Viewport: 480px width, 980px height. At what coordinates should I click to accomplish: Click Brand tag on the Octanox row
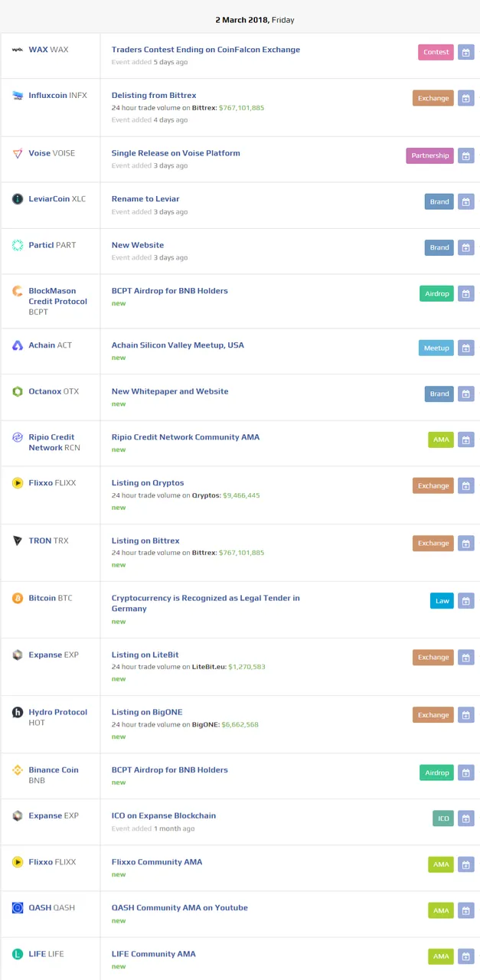pyautogui.click(x=439, y=394)
